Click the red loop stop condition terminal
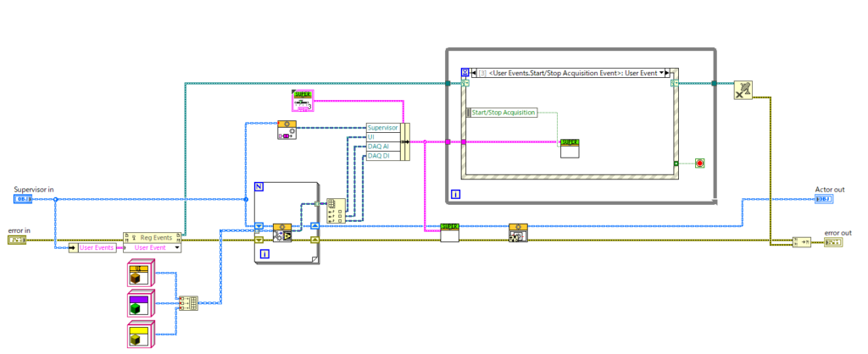This screenshot has width=868, height=354. (699, 163)
